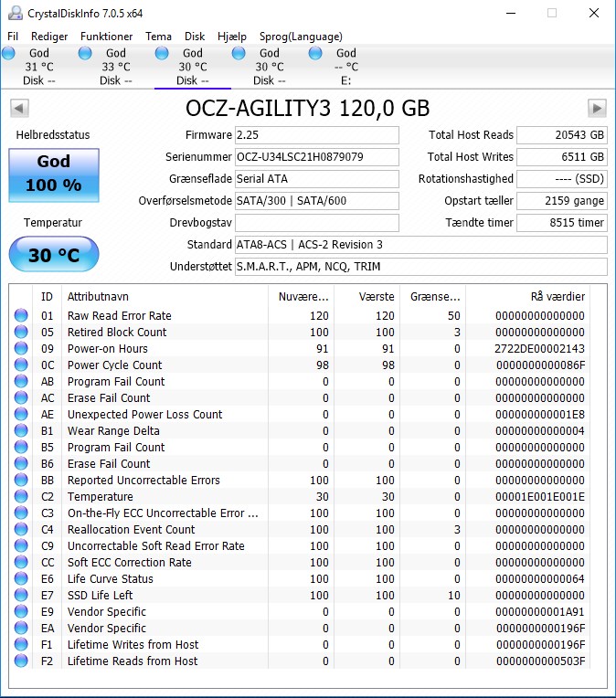
Task: Click status icon for Soft ECC Correction Rate
Action: point(21,562)
